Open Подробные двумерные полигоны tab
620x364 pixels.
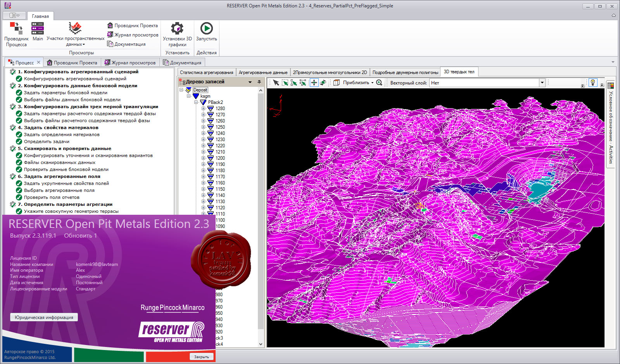tap(405, 72)
